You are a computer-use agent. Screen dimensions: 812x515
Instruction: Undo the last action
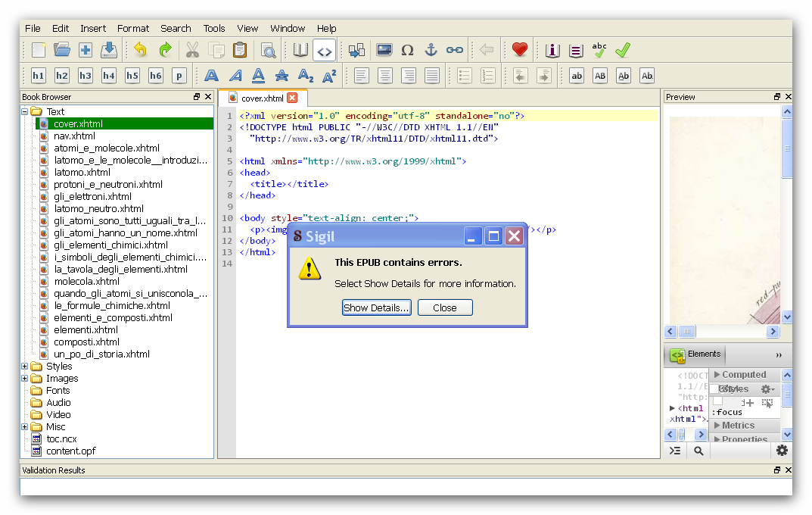pyautogui.click(x=140, y=50)
